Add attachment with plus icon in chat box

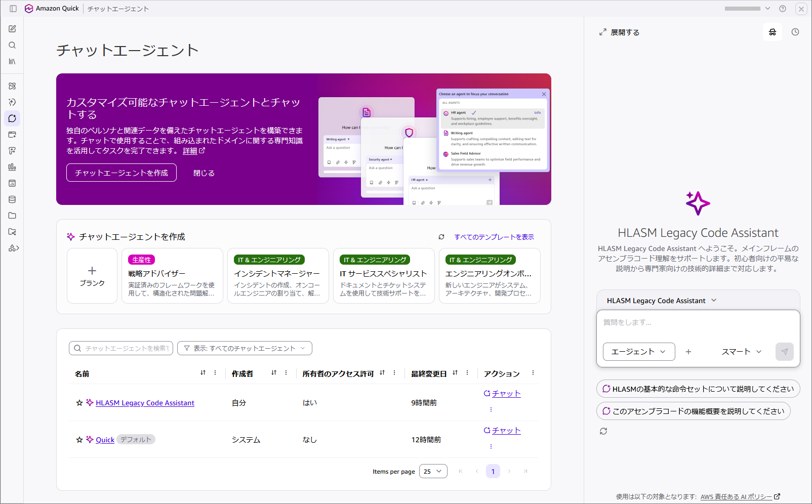click(688, 352)
